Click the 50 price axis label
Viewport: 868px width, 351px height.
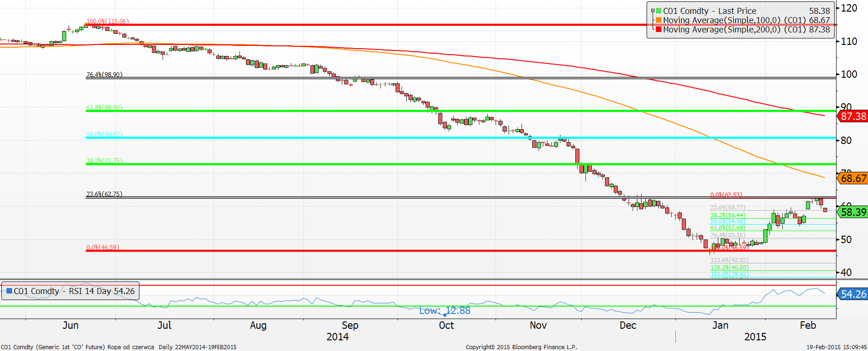847,239
